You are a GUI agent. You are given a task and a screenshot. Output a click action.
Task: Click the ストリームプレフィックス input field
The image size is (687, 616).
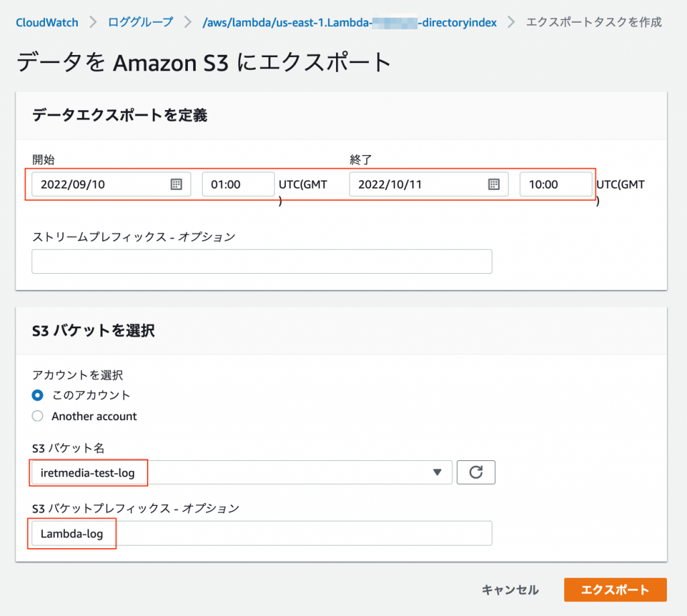pos(262,261)
